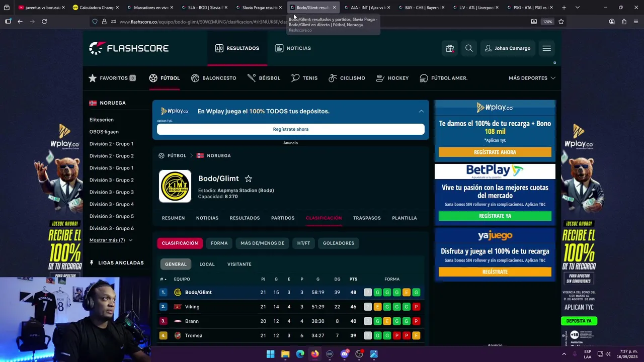Open the Firefox account icon in the toolbar
Viewport: 644px width, 362px height.
[612, 22]
